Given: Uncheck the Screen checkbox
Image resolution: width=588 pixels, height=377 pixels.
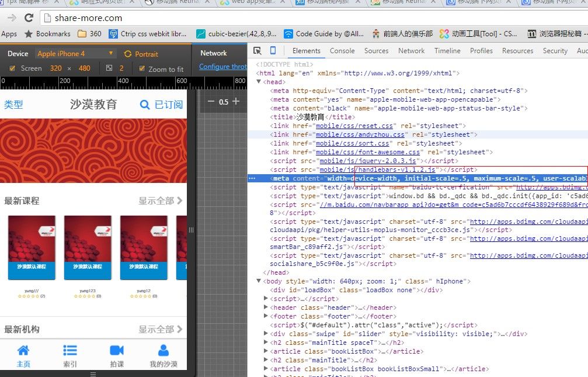Looking at the screenshot, I should coord(12,68).
